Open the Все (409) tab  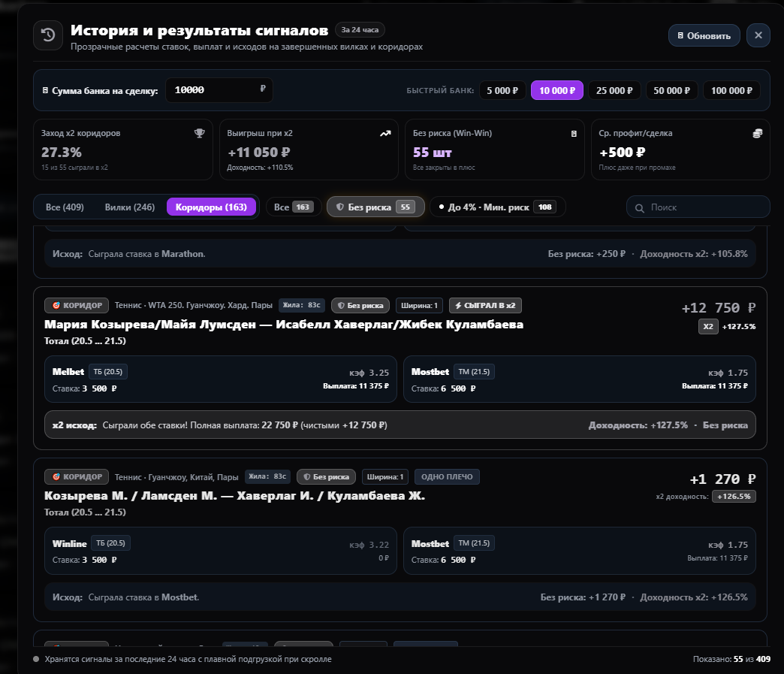coord(65,207)
